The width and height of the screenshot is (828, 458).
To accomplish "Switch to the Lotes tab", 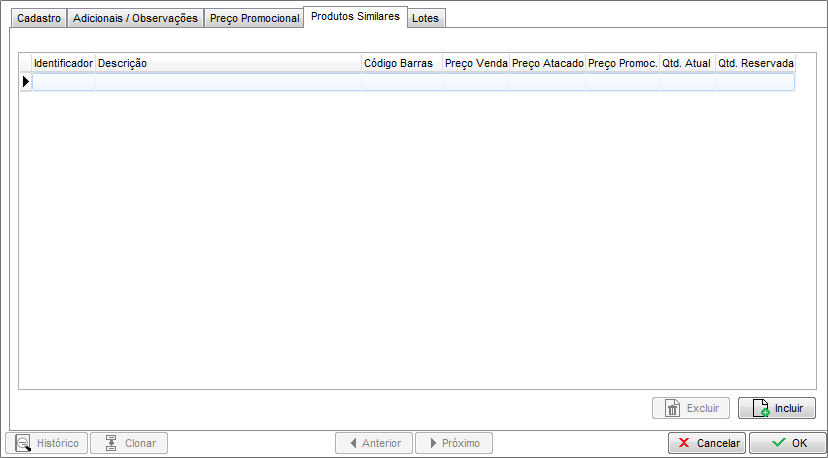I will pyautogui.click(x=425, y=18).
